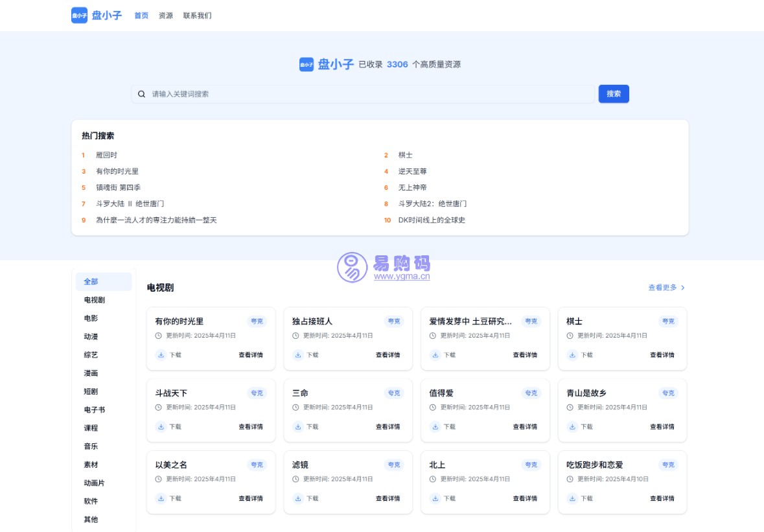Click the download icon on 三命 card

pos(298,427)
